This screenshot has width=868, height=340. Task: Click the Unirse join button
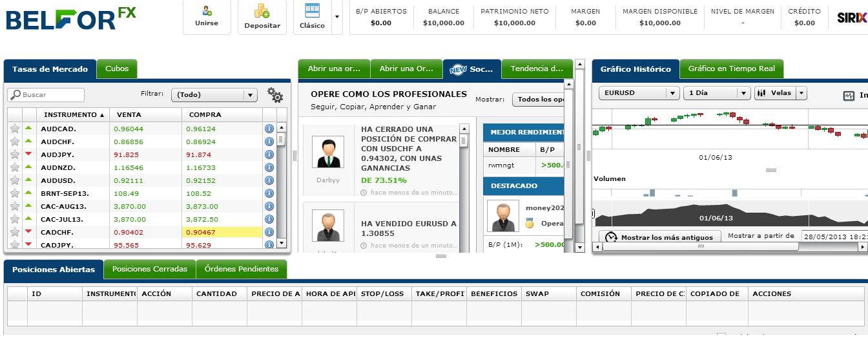(x=207, y=17)
